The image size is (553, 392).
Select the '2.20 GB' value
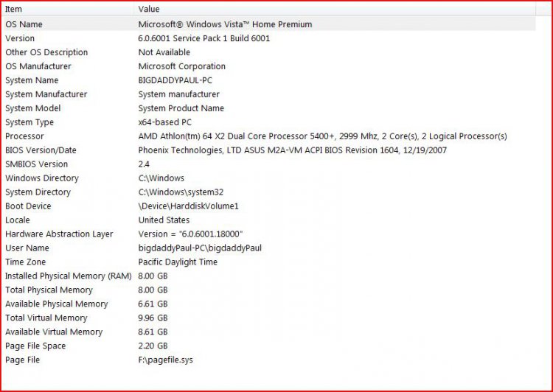coord(153,346)
